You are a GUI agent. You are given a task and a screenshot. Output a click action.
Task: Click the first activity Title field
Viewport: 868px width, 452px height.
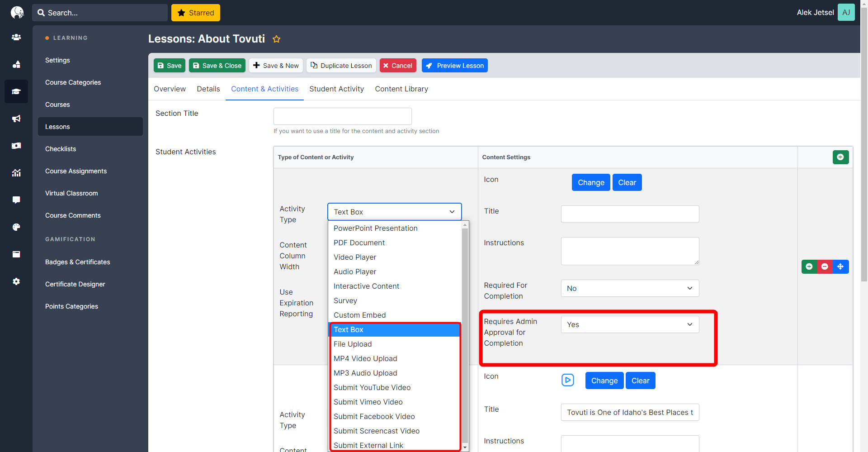coord(630,214)
